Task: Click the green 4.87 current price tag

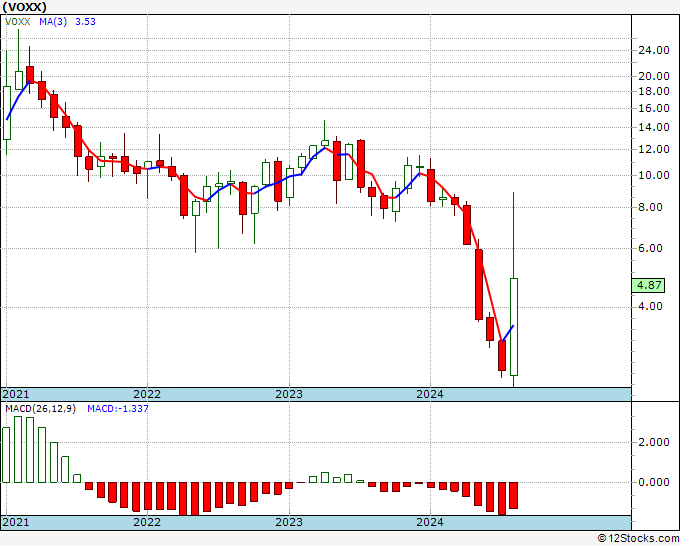Action: tap(649, 285)
